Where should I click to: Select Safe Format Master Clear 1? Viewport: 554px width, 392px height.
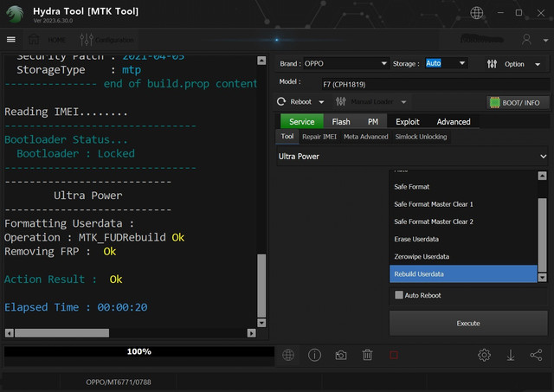[463, 204]
